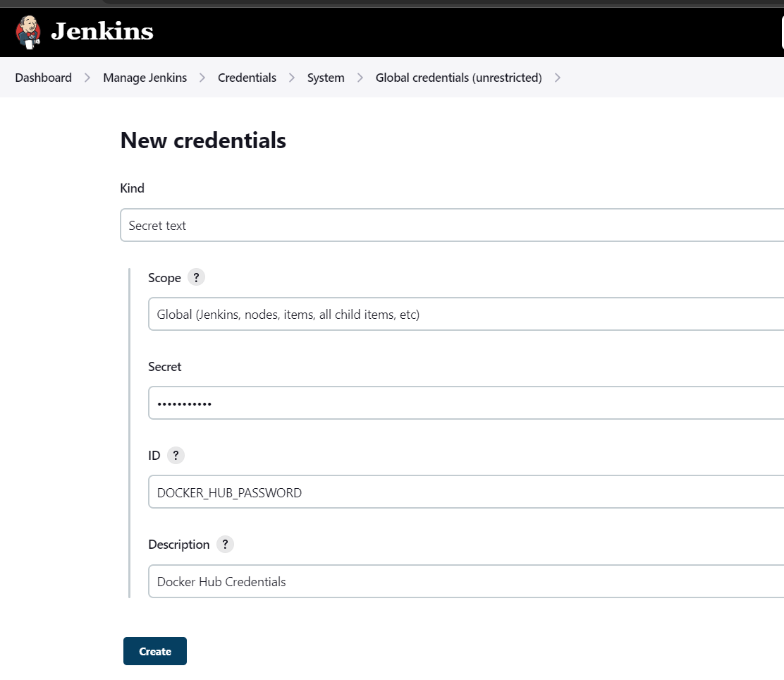Click the chevron after Global credentials (unrestricted)
Image resolution: width=784 pixels, height=680 pixels.
point(557,78)
